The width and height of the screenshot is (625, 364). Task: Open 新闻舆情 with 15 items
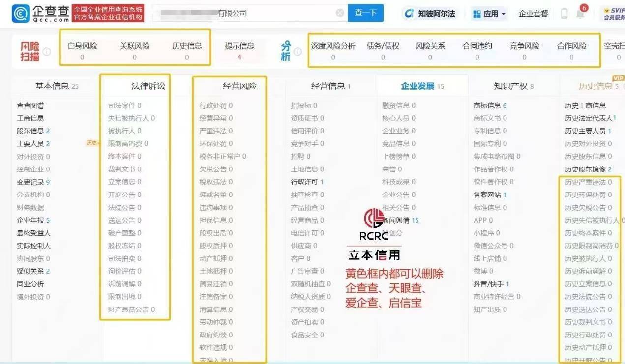coord(401,220)
